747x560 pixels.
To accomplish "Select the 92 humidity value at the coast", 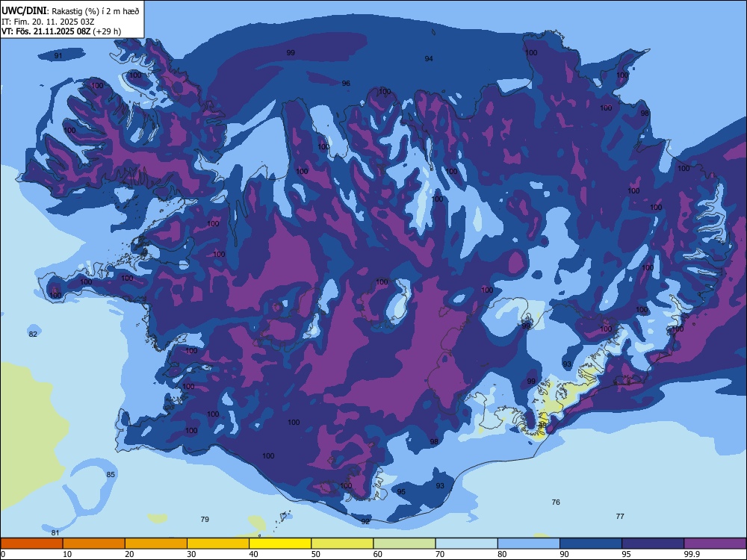I will pyautogui.click(x=365, y=522).
